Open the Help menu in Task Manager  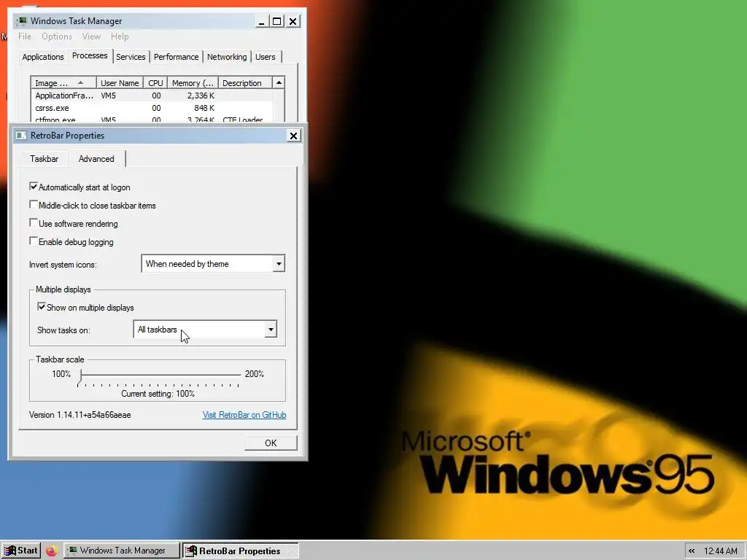pos(120,36)
